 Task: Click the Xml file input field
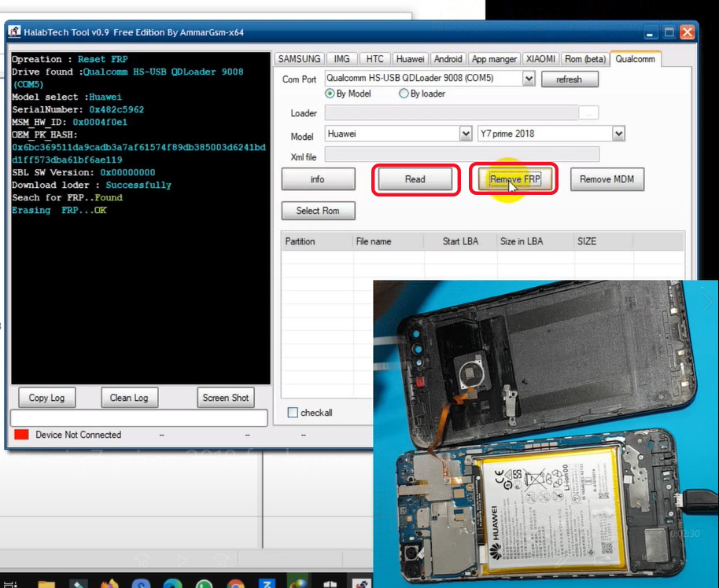(x=462, y=154)
